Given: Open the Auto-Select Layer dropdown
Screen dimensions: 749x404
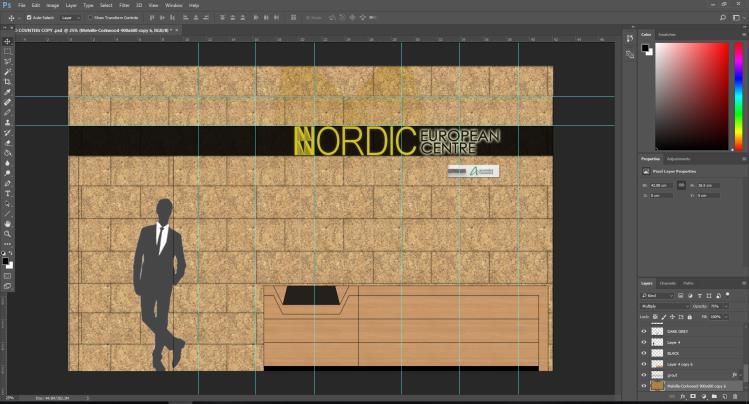Looking at the screenshot, I should [71, 18].
